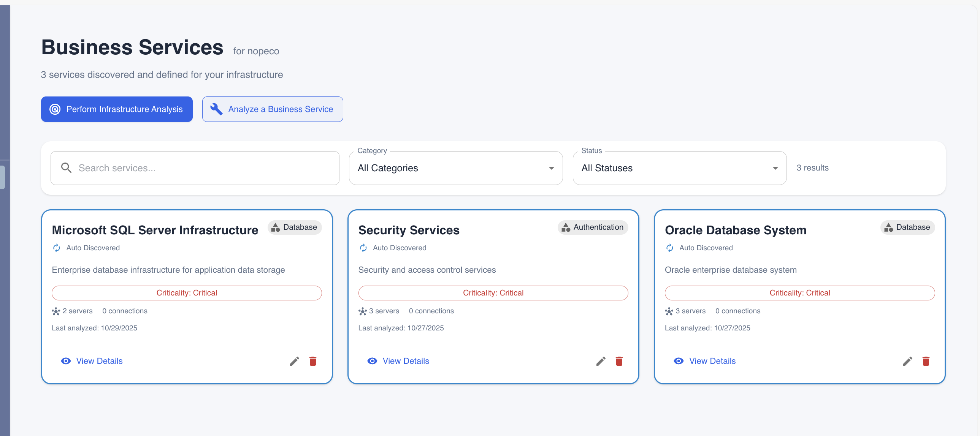Click the chevron arrow on the Category selector
Image resolution: width=980 pixels, height=436 pixels.
pos(551,167)
